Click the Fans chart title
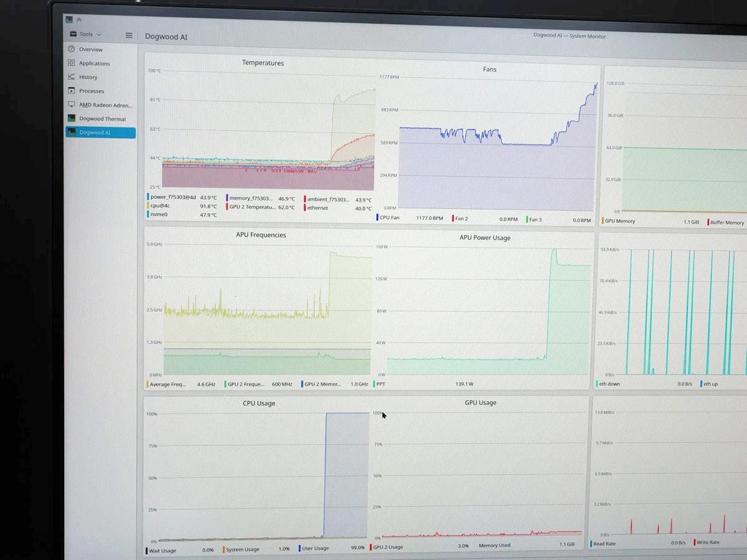747x560 pixels. click(490, 69)
